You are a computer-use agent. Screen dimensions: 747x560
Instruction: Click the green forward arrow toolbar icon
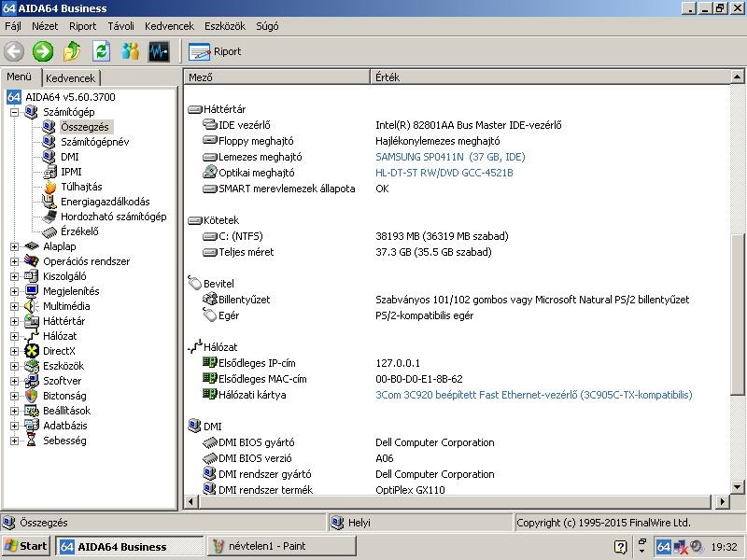click(x=43, y=51)
